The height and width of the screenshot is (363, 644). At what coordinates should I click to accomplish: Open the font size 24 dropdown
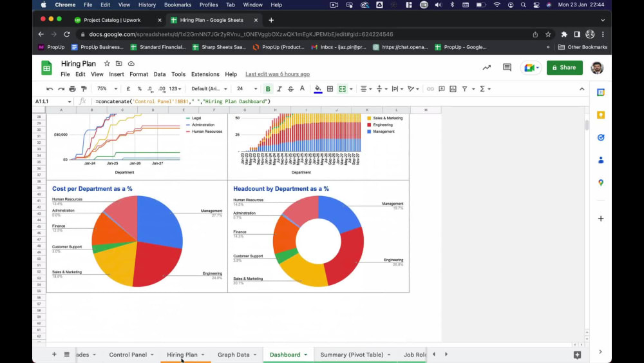tap(247, 89)
